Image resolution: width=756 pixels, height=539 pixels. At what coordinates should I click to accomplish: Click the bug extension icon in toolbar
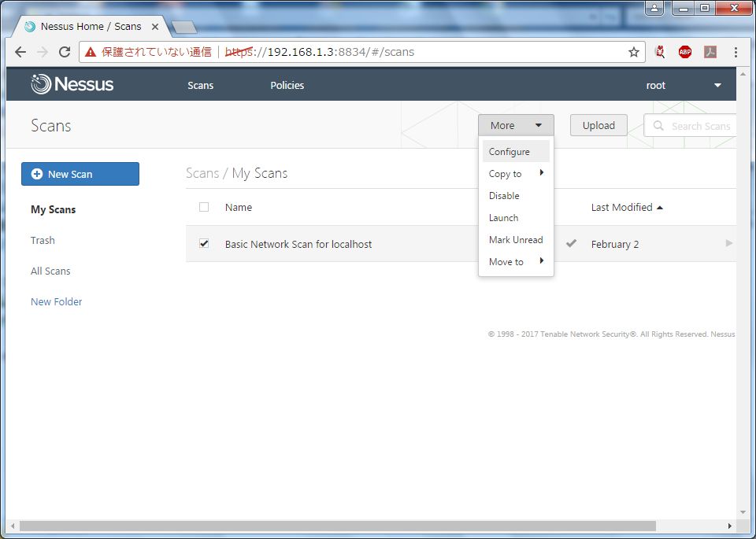point(660,52)
